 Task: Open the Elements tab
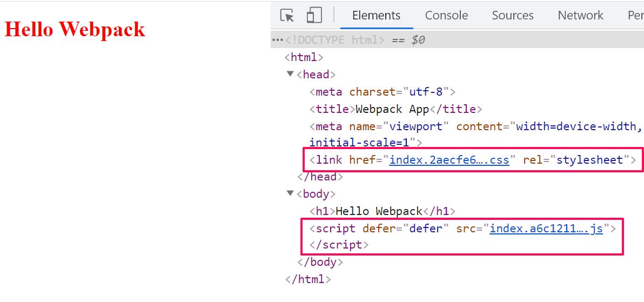376,16
